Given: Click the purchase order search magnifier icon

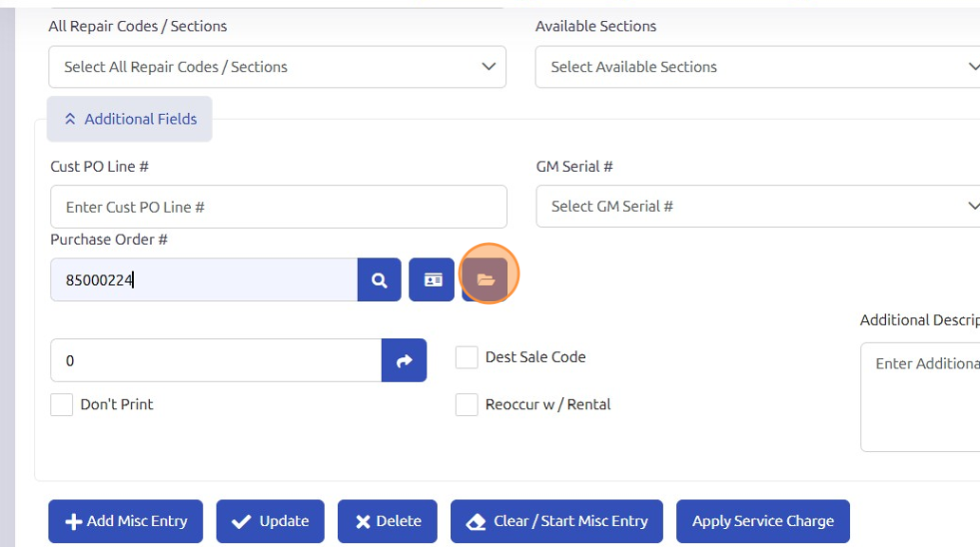Looking at the screenshot, I should click(x=379, y=280).
